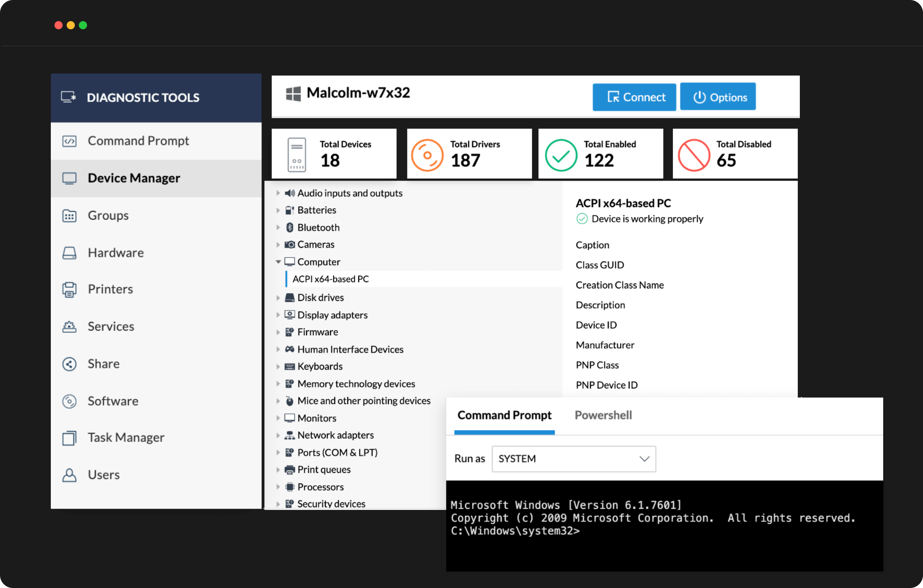This screenshot has width=923, height=588.
Task: Switch to the Powershell tab
Action: click(x=602, y=414)
